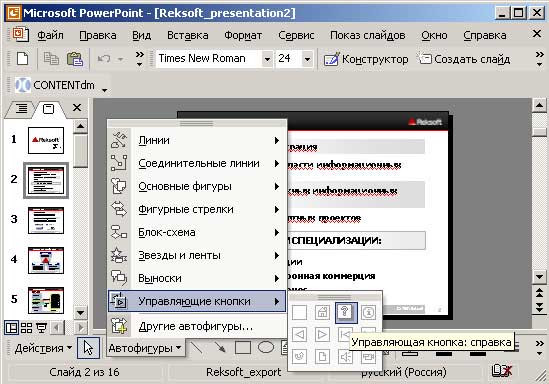Expand the font size 24 dropdown
Viewport: 549px width, 384px height.
[307, 59]
